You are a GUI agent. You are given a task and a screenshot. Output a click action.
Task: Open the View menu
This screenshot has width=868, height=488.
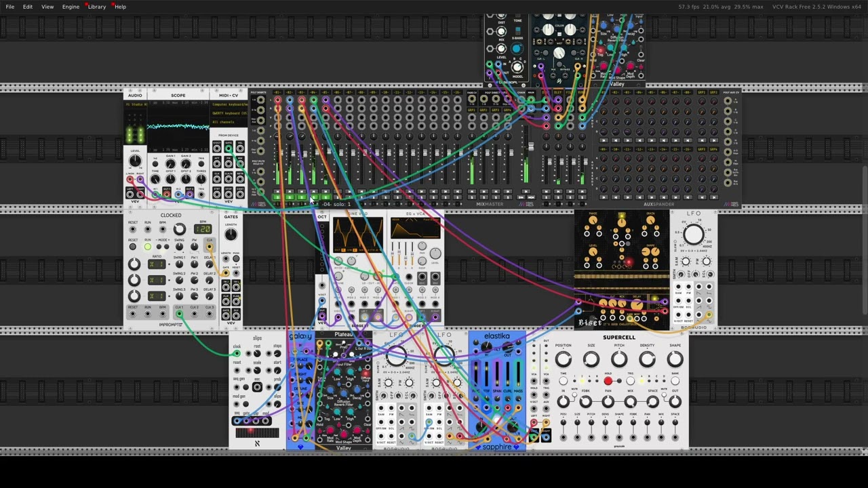point(47,7)
